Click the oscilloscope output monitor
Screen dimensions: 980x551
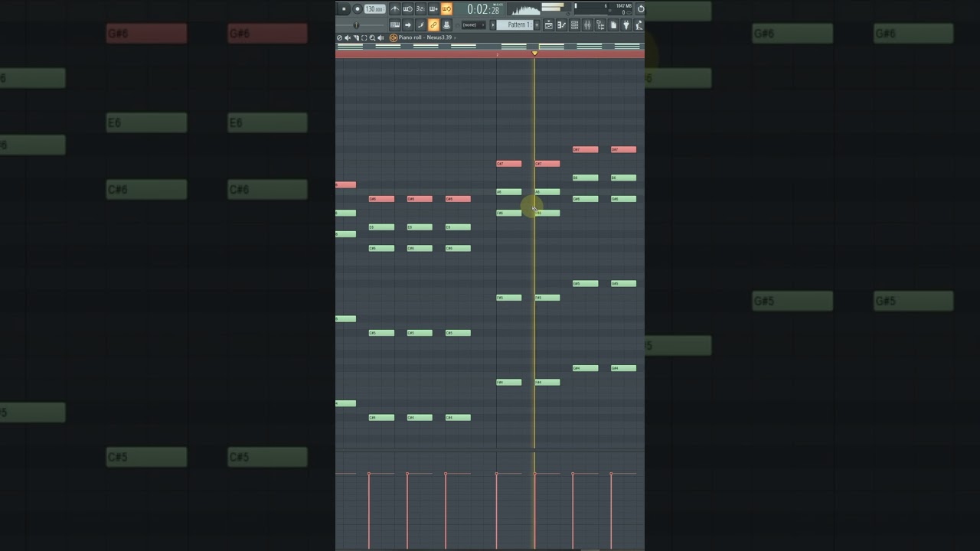(524, 10)
